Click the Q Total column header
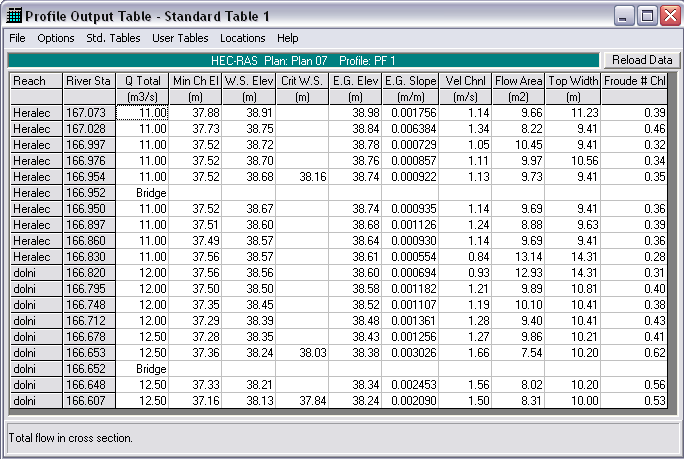 click(142, 81)
